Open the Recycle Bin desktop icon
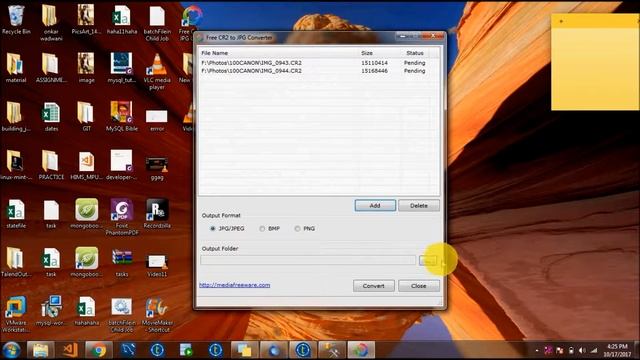Screen dimensions: 640x360 pyautogui.click(x=16, y=19)
